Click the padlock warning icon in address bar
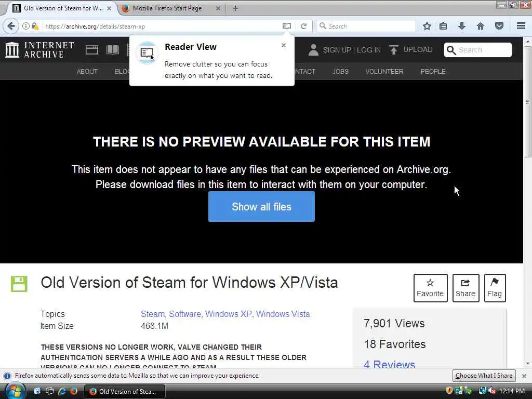This screenshot has height=399, width=532. pos(35,26)
